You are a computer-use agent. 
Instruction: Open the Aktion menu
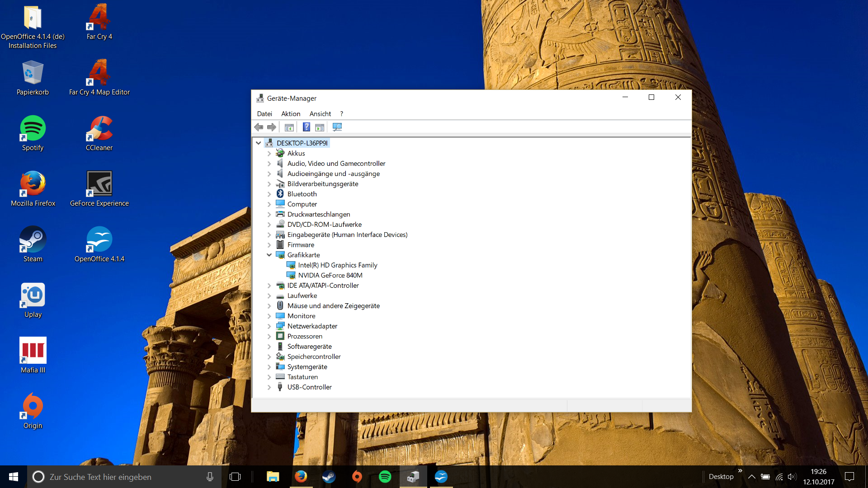290,114
